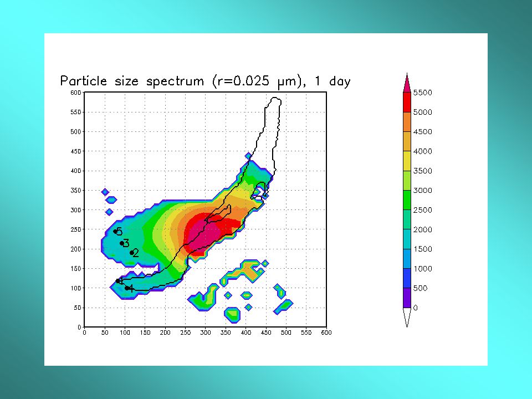Click colorbar label 0
Viewport: 532px width, 399px height.
point(415,308)
